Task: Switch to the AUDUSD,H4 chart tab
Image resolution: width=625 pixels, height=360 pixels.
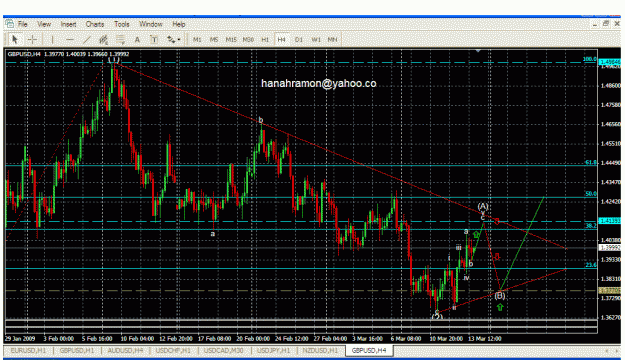Action: (125, 350)
